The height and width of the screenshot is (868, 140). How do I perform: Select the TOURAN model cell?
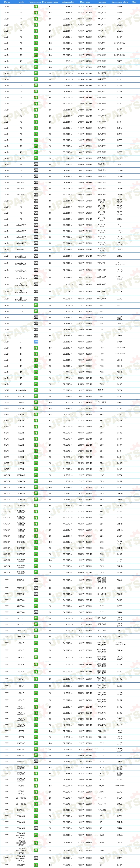[21, 865]
